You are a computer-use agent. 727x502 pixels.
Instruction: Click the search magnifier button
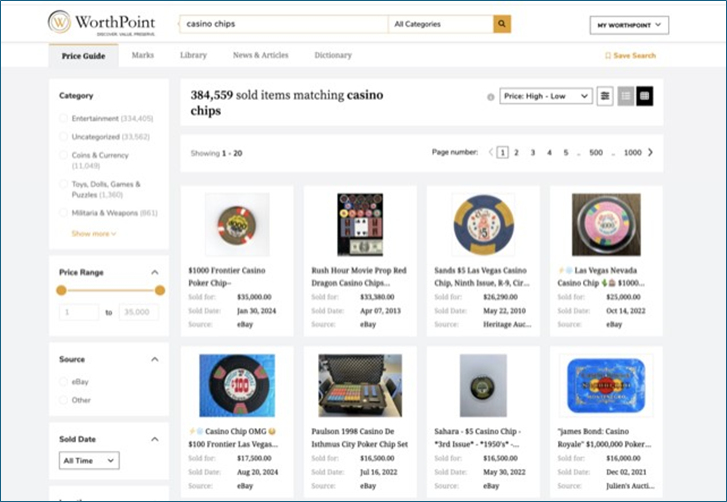pyautogui.click(x=502, y=24)
